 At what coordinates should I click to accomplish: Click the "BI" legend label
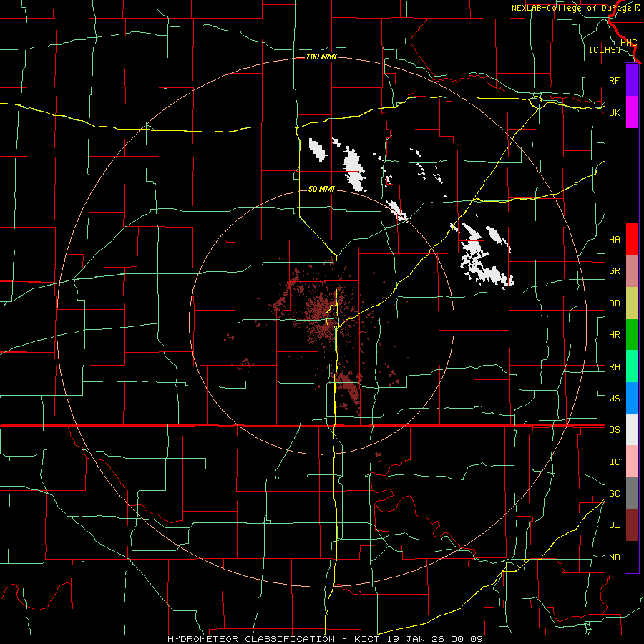pos(614,525)
